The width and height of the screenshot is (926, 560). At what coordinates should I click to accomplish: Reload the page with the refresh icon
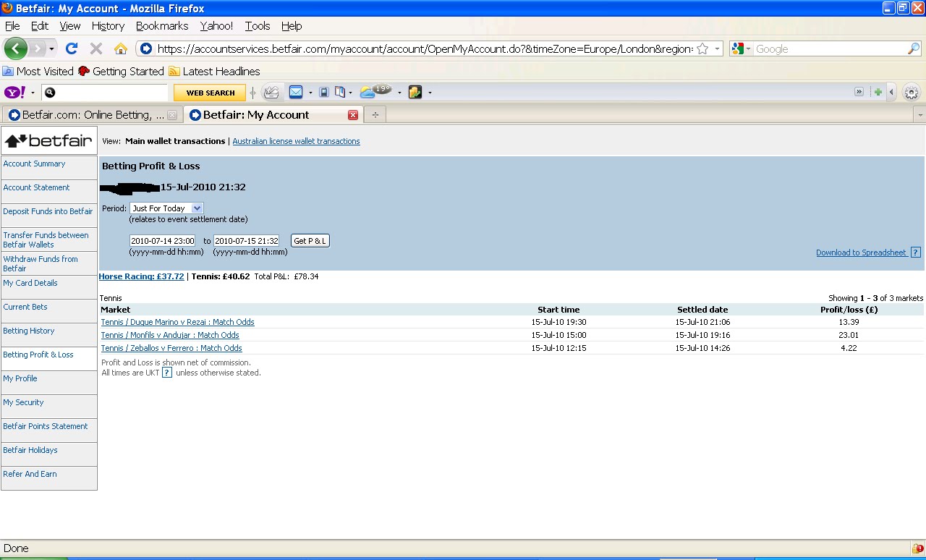click(x=71, y=48)
